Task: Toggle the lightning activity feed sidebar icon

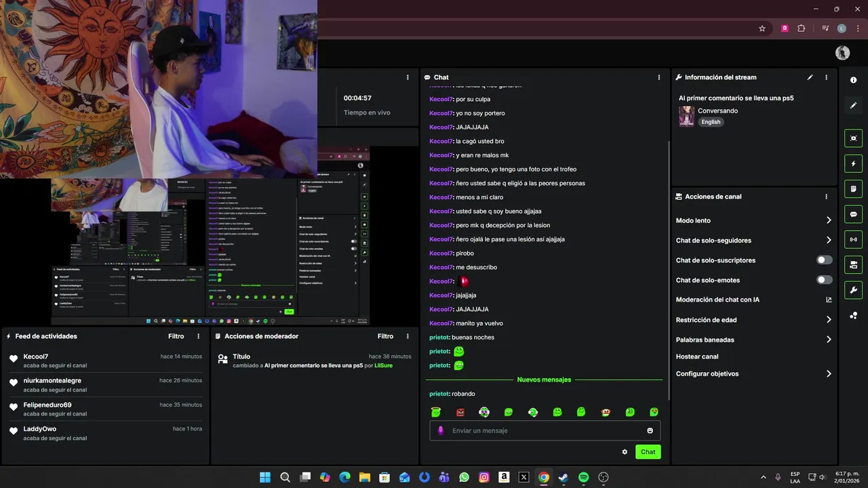Action: point(853,163)
